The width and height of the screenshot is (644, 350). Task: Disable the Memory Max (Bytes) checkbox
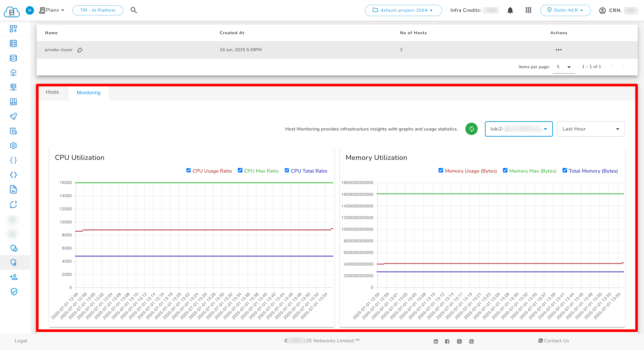(x=505, y=170)
